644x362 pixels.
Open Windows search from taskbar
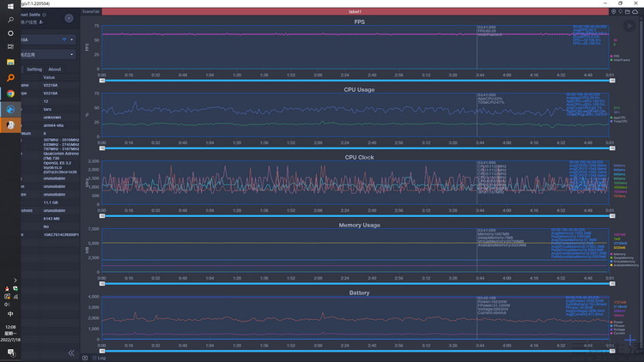click(10, 20)
